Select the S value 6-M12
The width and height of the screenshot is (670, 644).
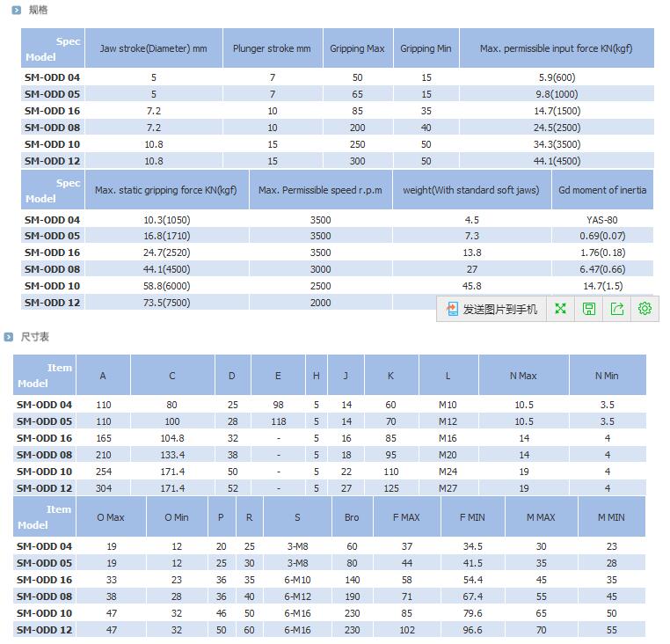(x=297, y=596)
